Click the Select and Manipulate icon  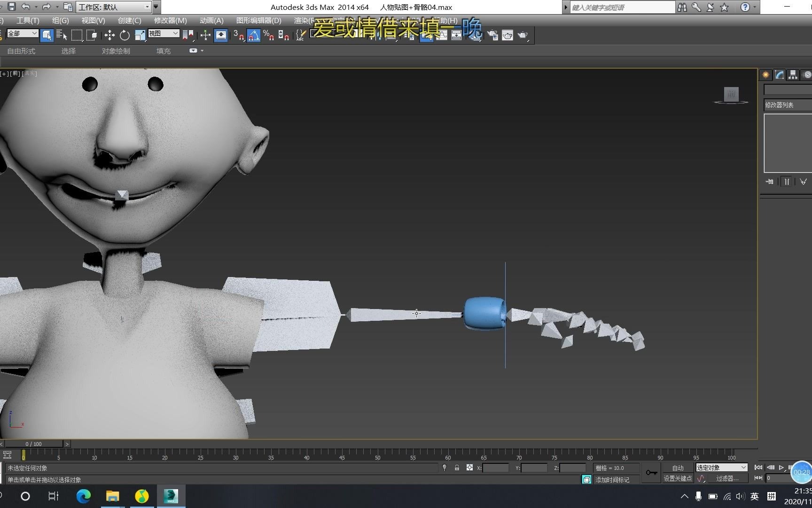(x=205, y=35)
